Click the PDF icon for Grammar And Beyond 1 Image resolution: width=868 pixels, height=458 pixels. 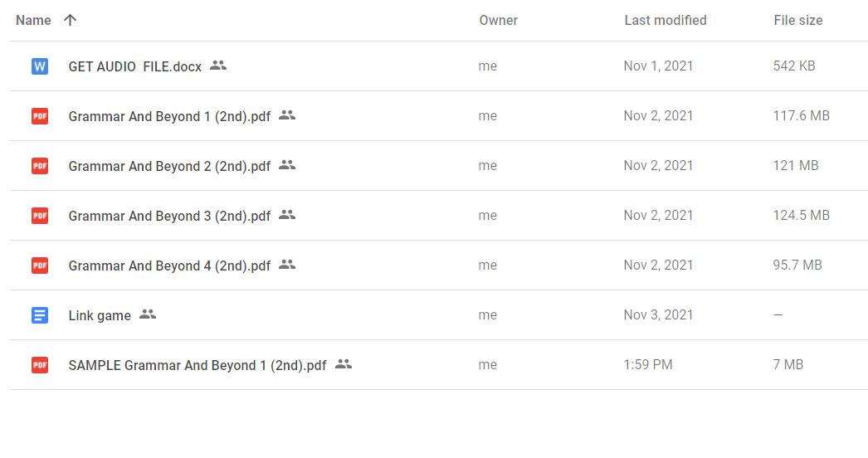[x=40, y=116]
